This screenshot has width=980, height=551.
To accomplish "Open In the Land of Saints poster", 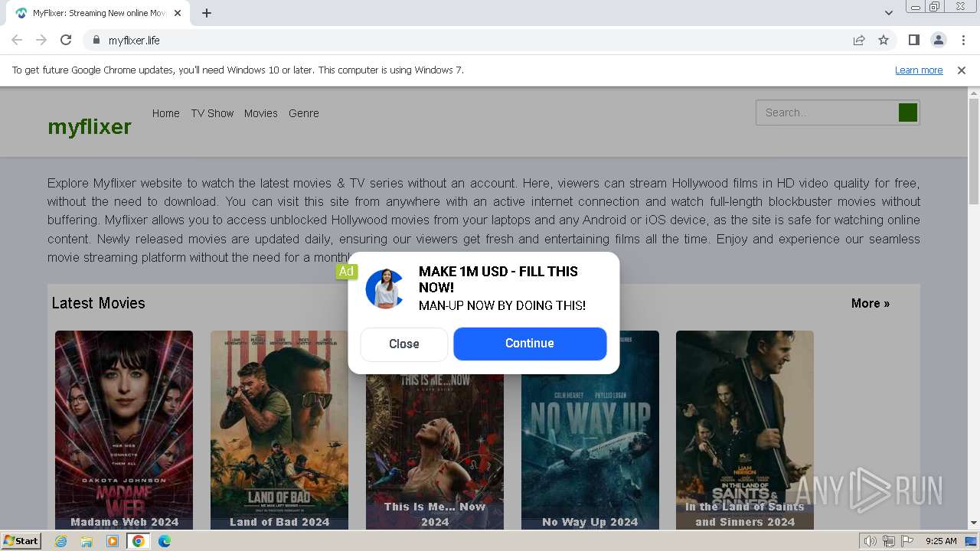I will (x=745, y=429).
